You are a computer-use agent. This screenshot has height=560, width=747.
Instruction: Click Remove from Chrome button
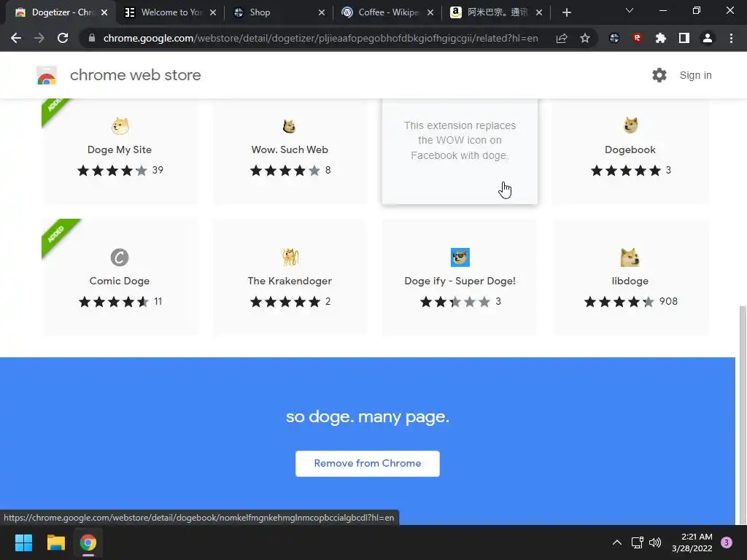[368, 463]
